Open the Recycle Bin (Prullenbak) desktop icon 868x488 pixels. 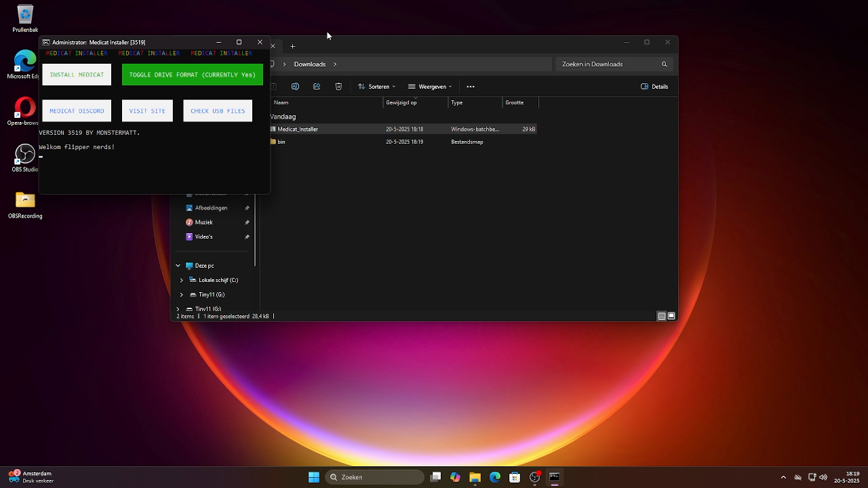[25, 18]
